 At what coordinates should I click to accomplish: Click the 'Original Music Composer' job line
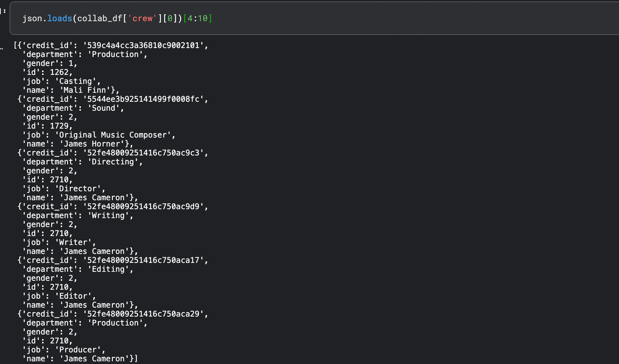(99, 135)
